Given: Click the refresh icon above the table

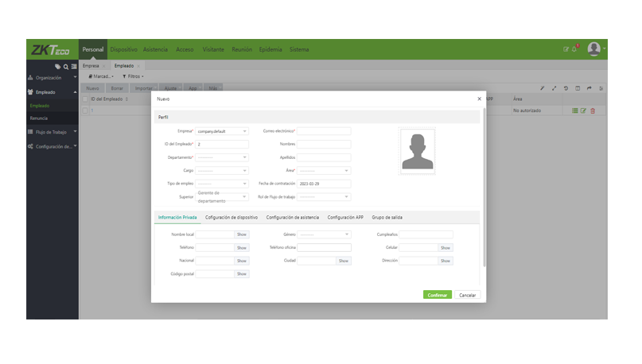Looking at the screenshot, I should point(566,88).
